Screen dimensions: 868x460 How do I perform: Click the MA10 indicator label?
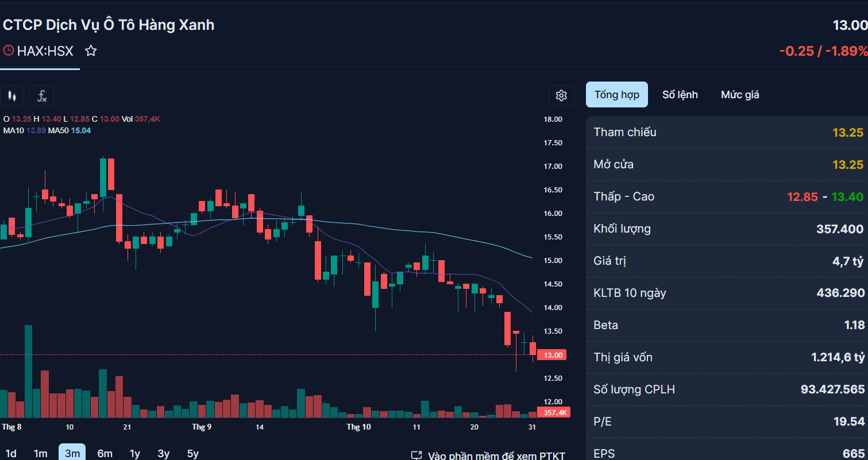pos(14,130)
